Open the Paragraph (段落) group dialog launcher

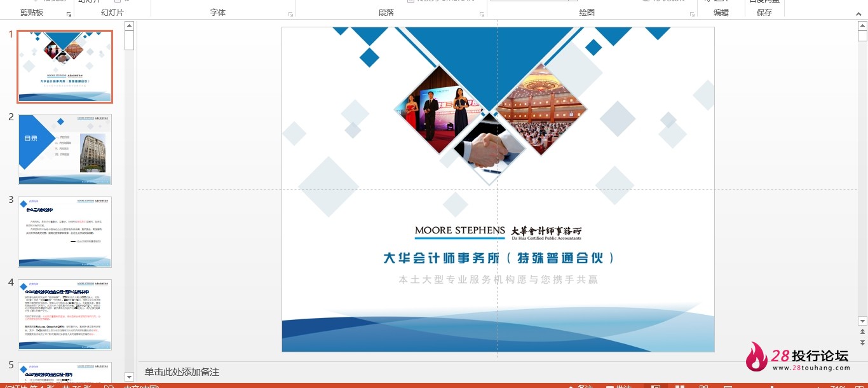coord(482,14)
